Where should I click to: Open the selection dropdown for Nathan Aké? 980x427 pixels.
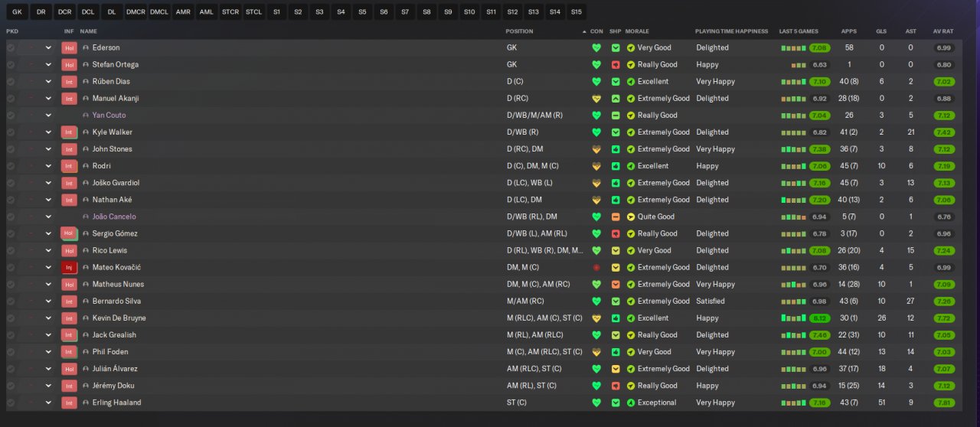[48, 200]
